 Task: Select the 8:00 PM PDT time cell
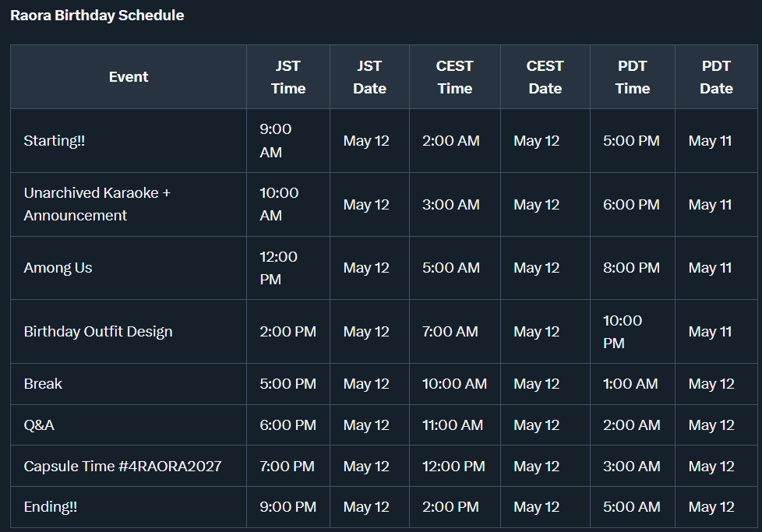pyautogui.click(x=631, y=268)
